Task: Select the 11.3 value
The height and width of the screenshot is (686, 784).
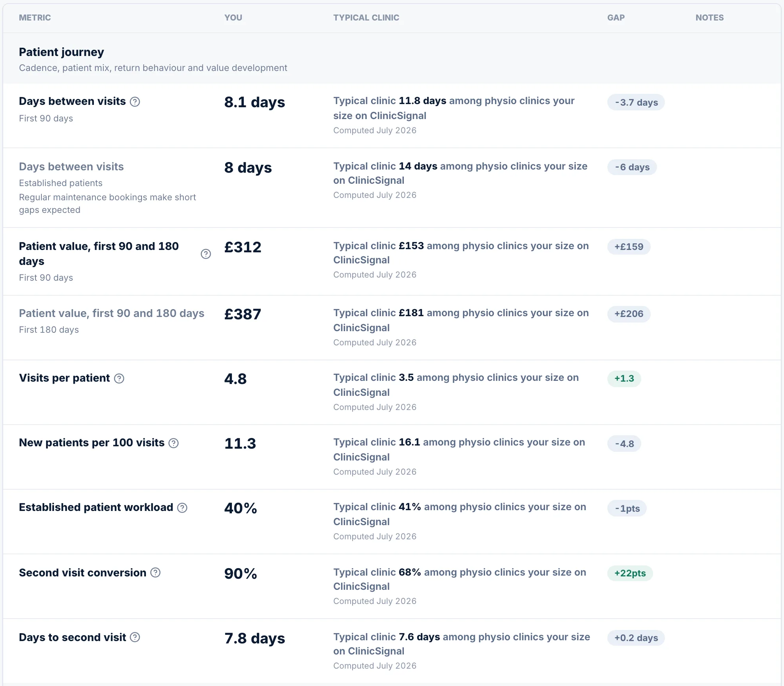Action: 240,444
